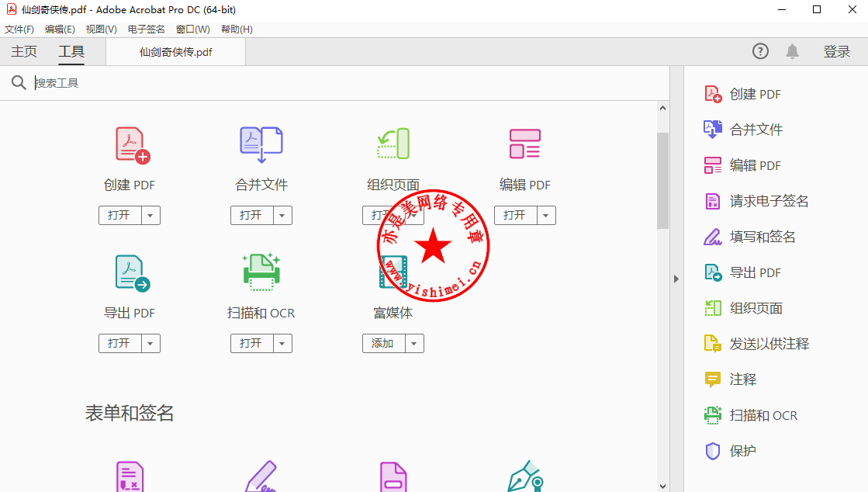Collapse the right-hand tools pane with the arrow
The height and width of the screenshot is (492, 868).
click(676, 279)
